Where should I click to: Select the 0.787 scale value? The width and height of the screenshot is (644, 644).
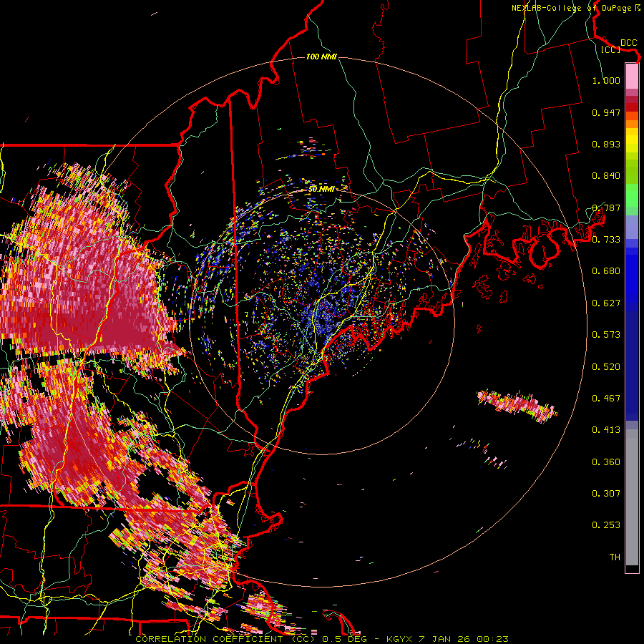(x=606, y=208)
